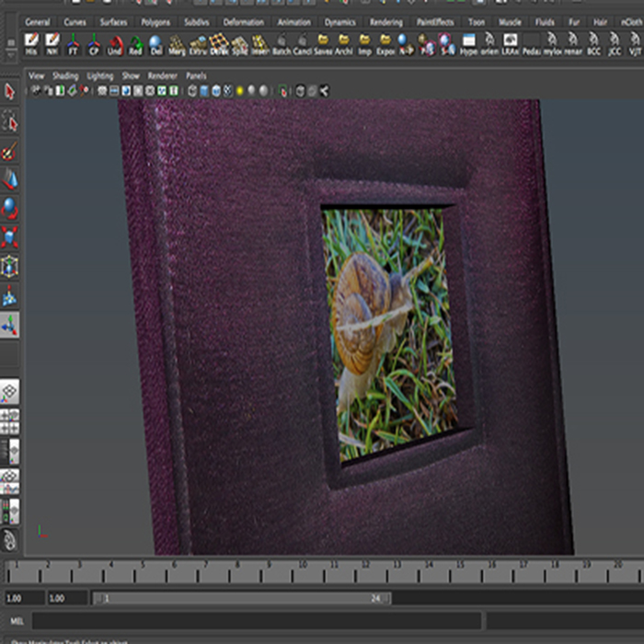Click the Hypershade shelf icon
Screen dimensions: 644x644
pyautogui.click(x=468, y=44)
